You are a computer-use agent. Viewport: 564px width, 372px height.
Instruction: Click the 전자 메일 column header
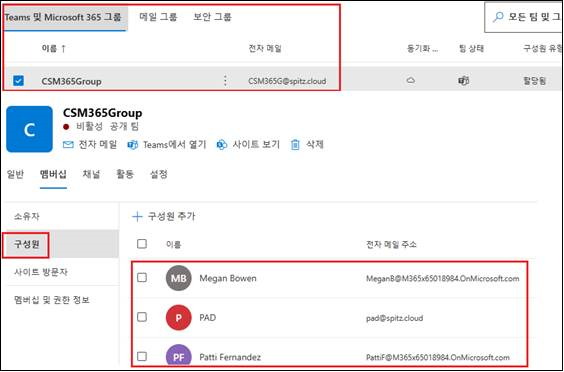point(265,48)
